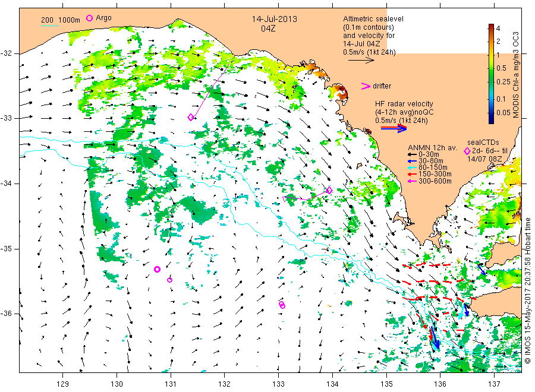Click the longitude axis label '132'
This screenshot has height=392, width=535.
tap(225, 384)
